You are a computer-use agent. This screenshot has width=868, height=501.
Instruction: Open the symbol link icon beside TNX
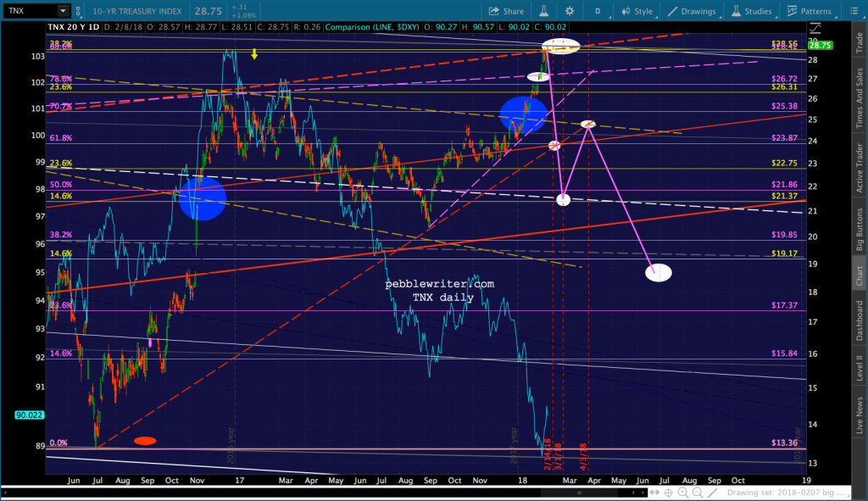tap(78, 11)
